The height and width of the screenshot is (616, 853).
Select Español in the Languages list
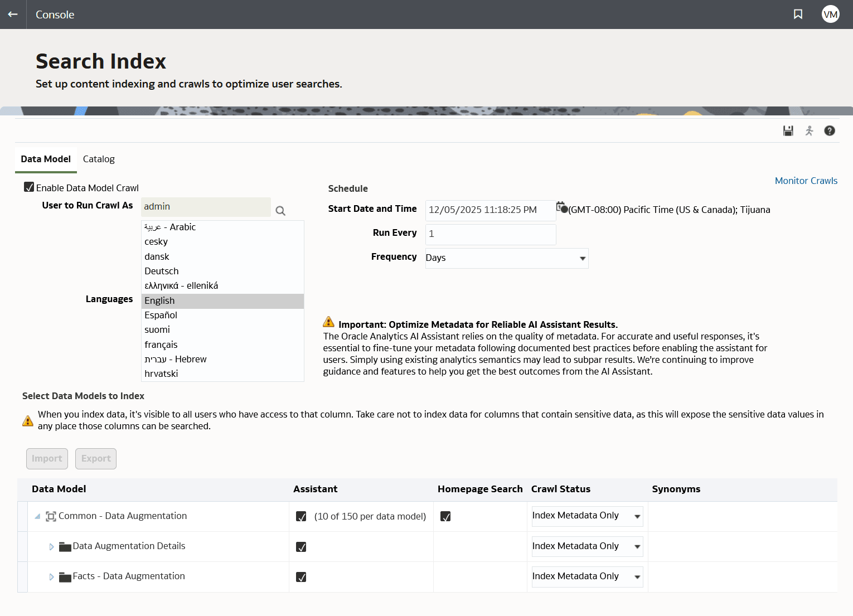222,316
